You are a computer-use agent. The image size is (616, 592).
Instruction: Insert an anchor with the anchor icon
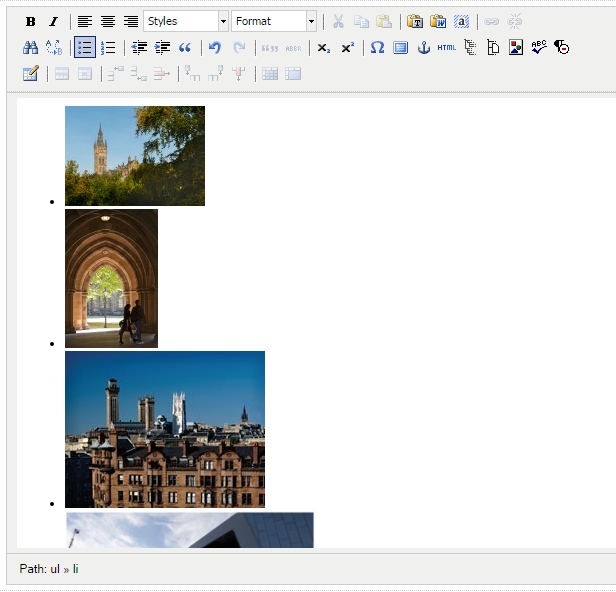pyautogui.click(x=423, y=47)
